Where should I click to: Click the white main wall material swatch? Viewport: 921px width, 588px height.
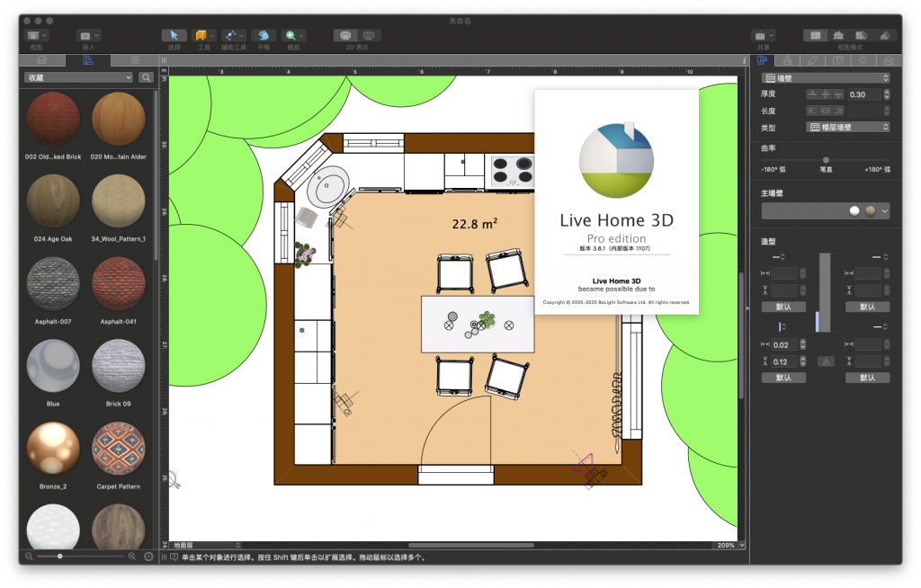[854, 211]
